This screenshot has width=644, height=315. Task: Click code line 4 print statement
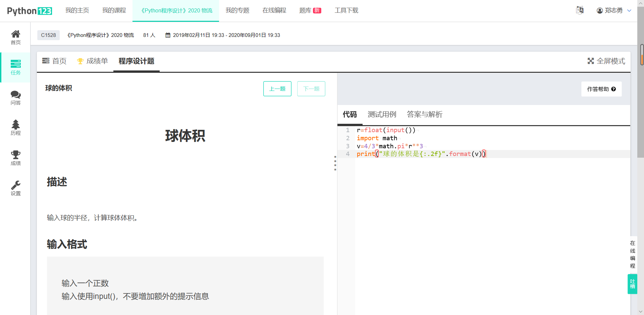pyautogui.click(x=421, y=154)
